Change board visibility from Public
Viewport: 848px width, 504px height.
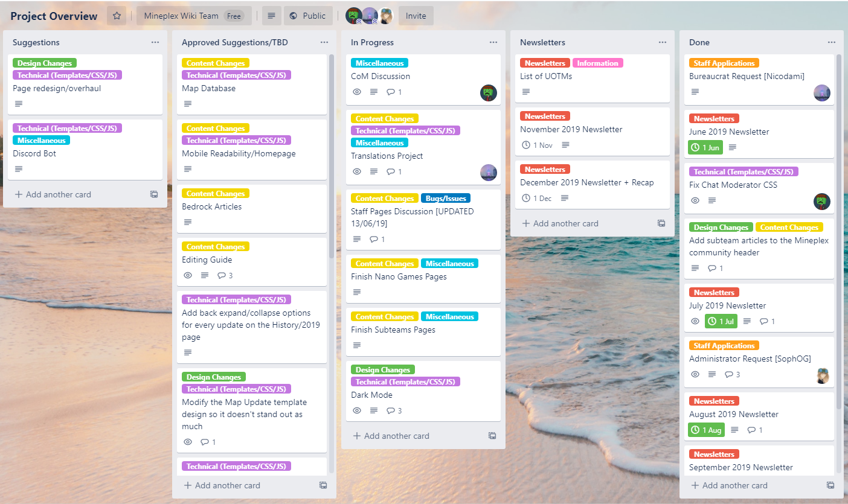[x=308, y=16]
